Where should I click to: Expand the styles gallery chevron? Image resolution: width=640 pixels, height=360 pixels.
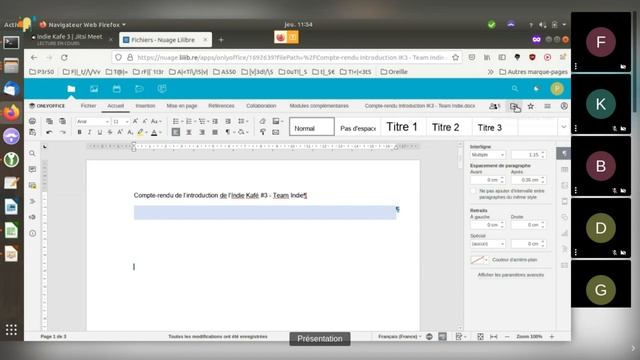pos(564,127)
